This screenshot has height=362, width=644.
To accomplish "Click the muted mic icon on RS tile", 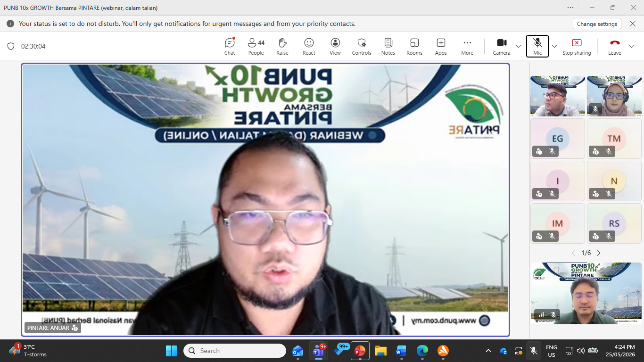I will pyautogui.click(x=609, y=236).
